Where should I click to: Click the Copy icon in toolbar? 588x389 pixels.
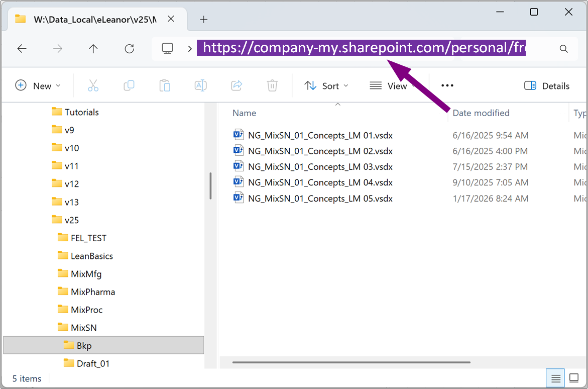(129, 86)
